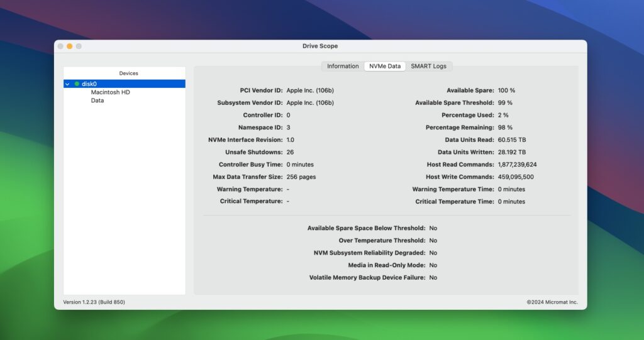Select the Macintosh HD volume
Screen dimensions: 644x340
click(x=110, y=92)
